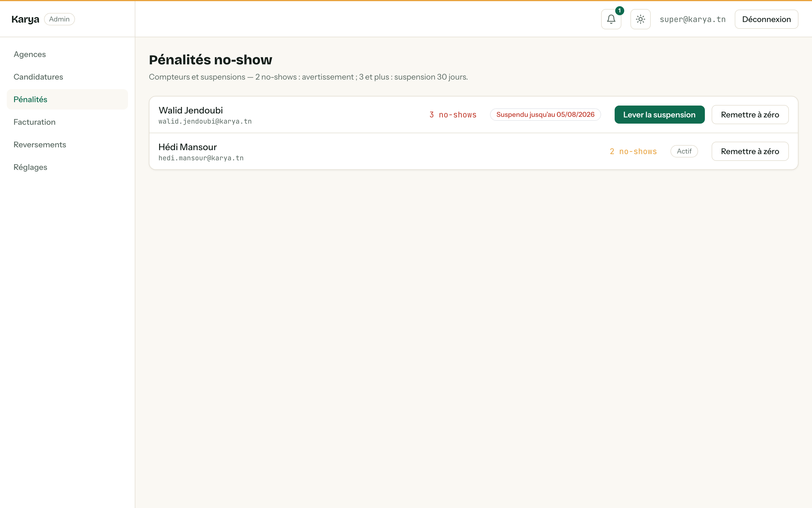Go to Facturation in the sidebar
Viewport: 812px width, 508px height.
click(67, 122)
